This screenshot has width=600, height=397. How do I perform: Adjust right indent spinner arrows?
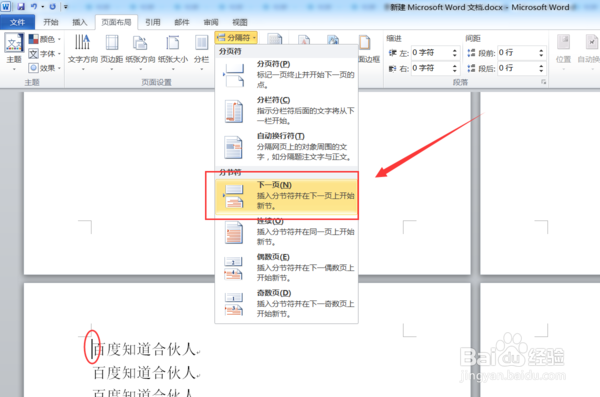[x=455, y=68]
